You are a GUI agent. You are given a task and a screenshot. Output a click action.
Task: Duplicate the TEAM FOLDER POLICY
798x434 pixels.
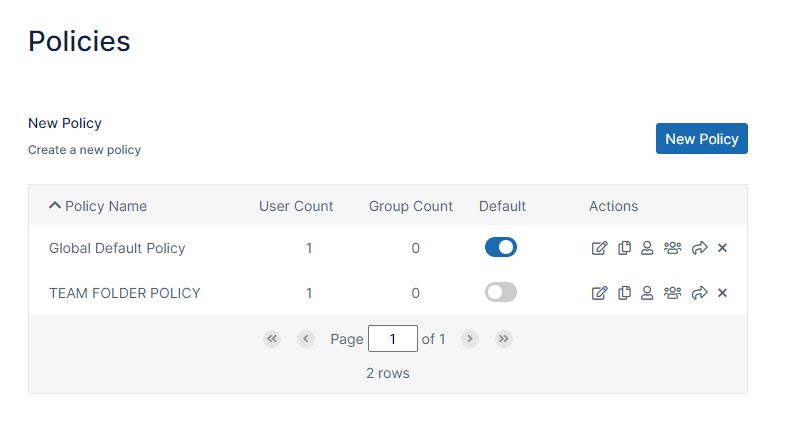coord(624,293)
